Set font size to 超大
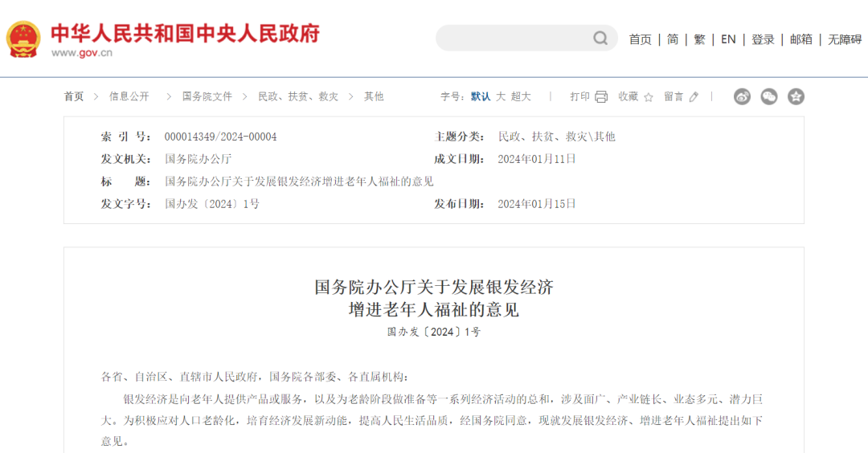 521,96
